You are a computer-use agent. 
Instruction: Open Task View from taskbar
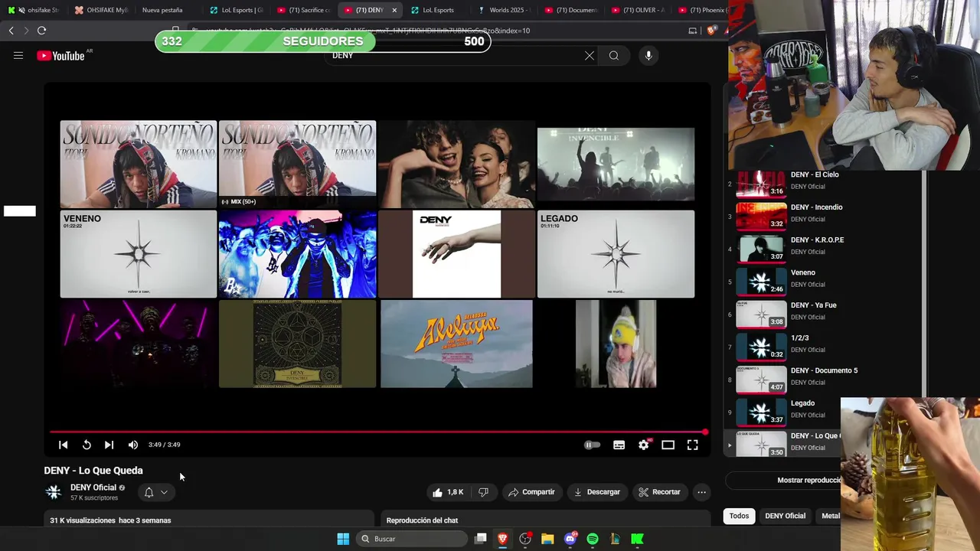click(480, 539)
